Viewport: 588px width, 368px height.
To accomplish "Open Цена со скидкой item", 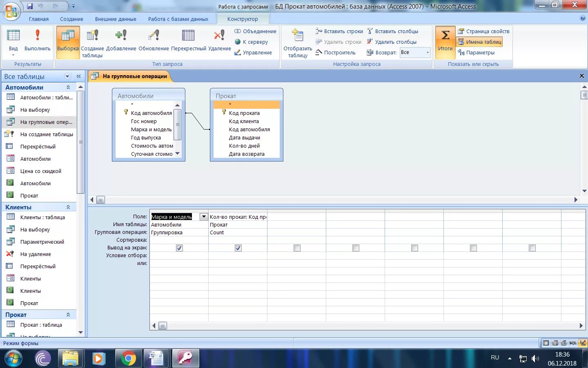I will click(x=40, y=171).
